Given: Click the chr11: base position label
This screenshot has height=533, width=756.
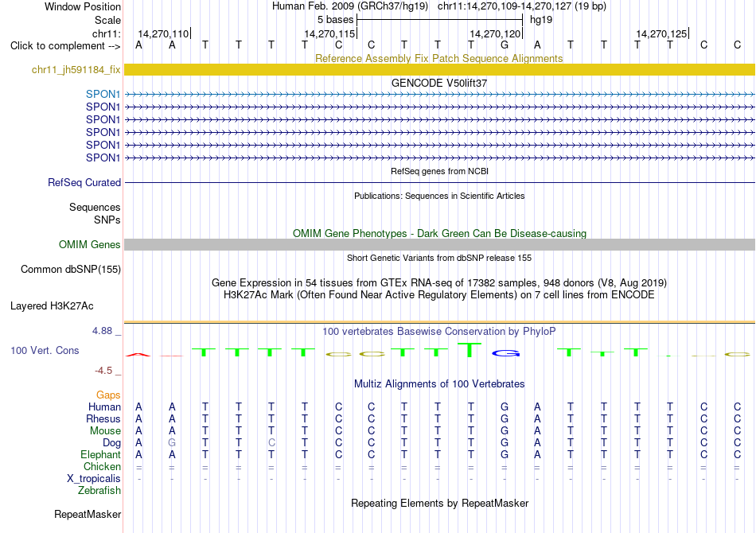Looking at the screenshot, I should click(x=107, y=33).
